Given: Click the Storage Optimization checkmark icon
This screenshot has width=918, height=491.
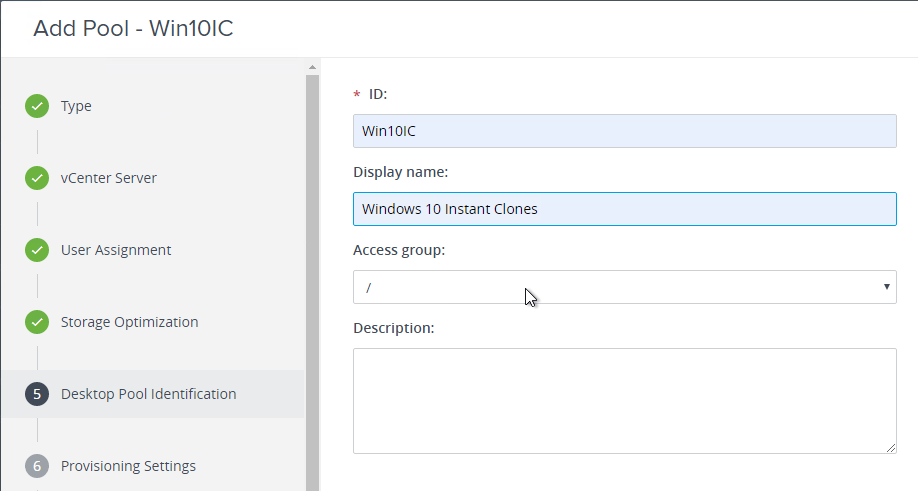Looking at the screenshot, I should click(37, 322).
